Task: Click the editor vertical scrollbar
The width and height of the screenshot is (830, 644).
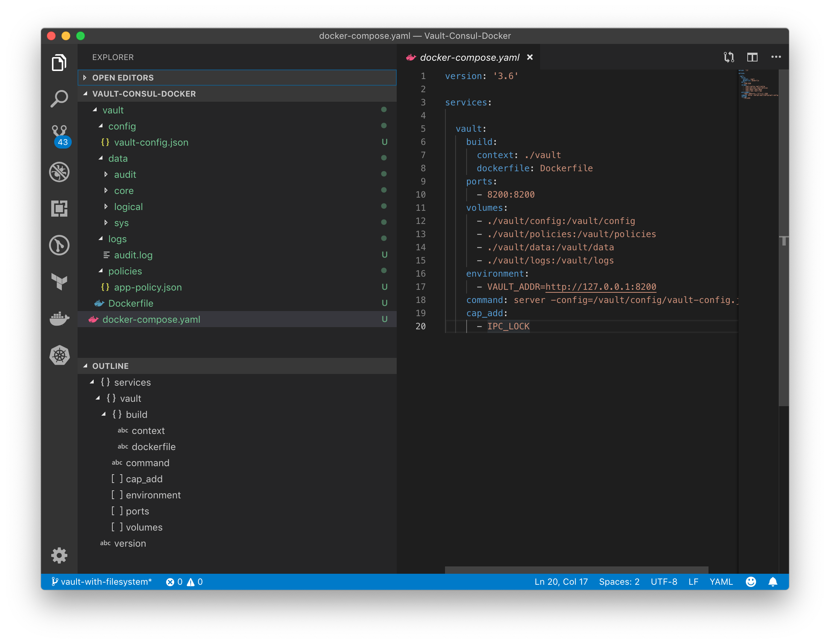Action: coord(784,238)
